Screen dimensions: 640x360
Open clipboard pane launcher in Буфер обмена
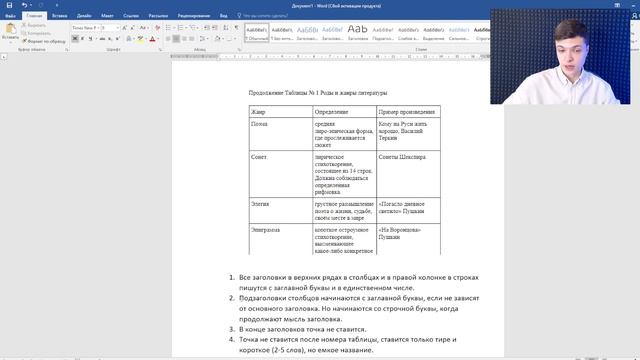67,49
